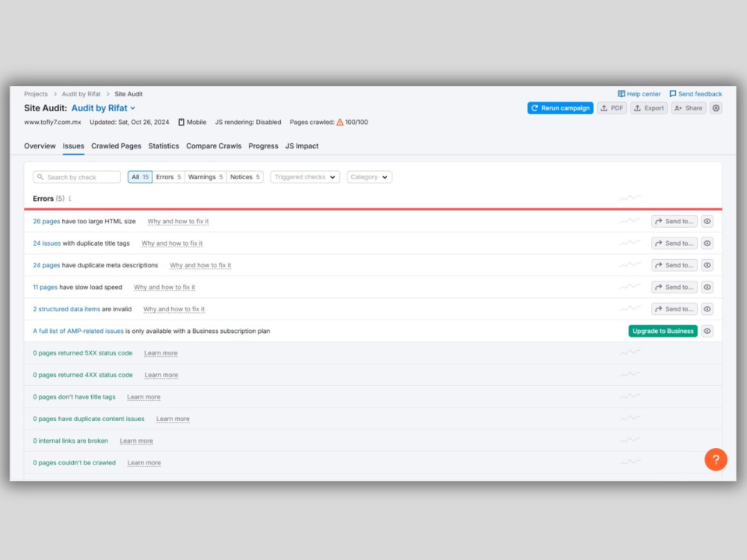Screen dimensions: 747x560
Task: Open Send to menu for duplicate title tags
Action: 674,243
